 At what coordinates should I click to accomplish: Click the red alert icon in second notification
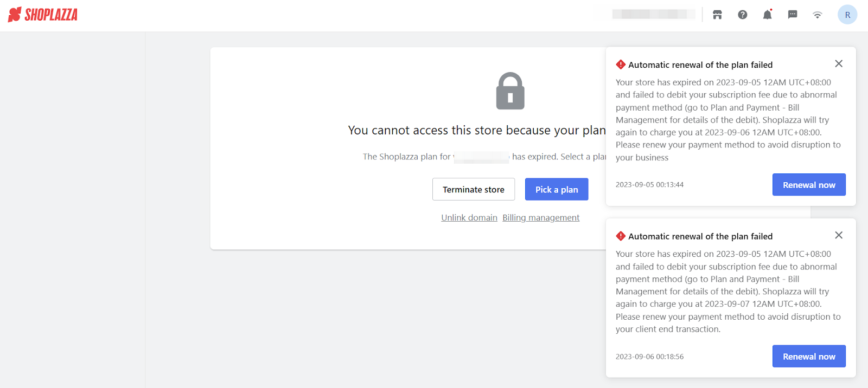pos(621,236)
